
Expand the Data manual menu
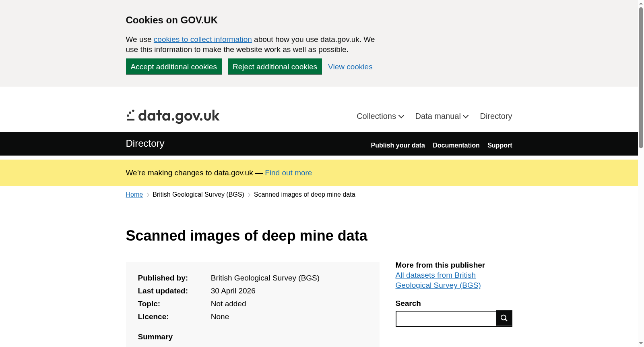[x=442, y=116]
